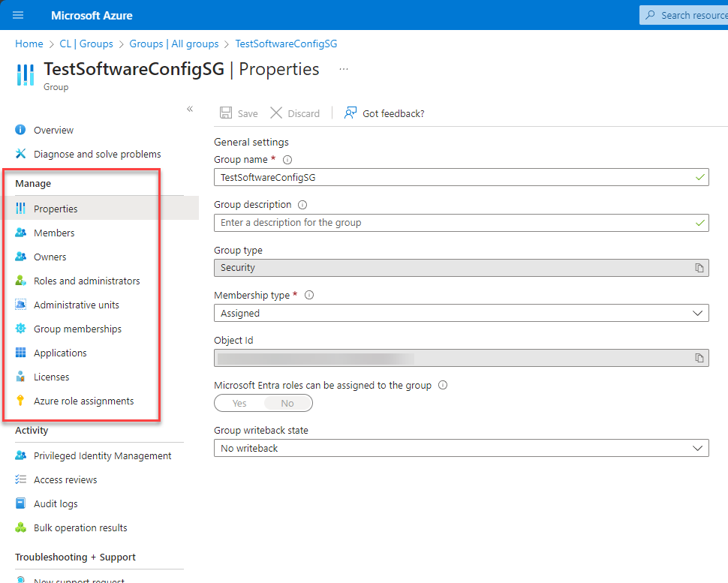Click the Licenses icon
Image resolution: width=728 pixels, height=583 pixels.
pyautogui.click(x=20, y=377)
